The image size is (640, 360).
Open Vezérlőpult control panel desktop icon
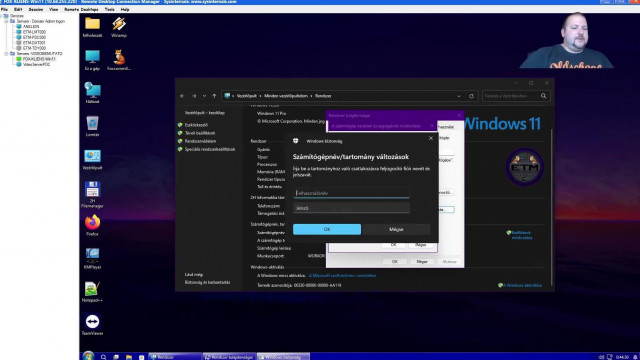coord(92,159)
